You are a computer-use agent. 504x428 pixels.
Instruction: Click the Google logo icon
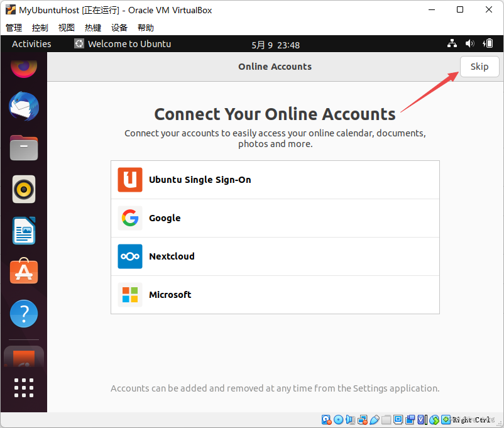(x=130, y=217)
